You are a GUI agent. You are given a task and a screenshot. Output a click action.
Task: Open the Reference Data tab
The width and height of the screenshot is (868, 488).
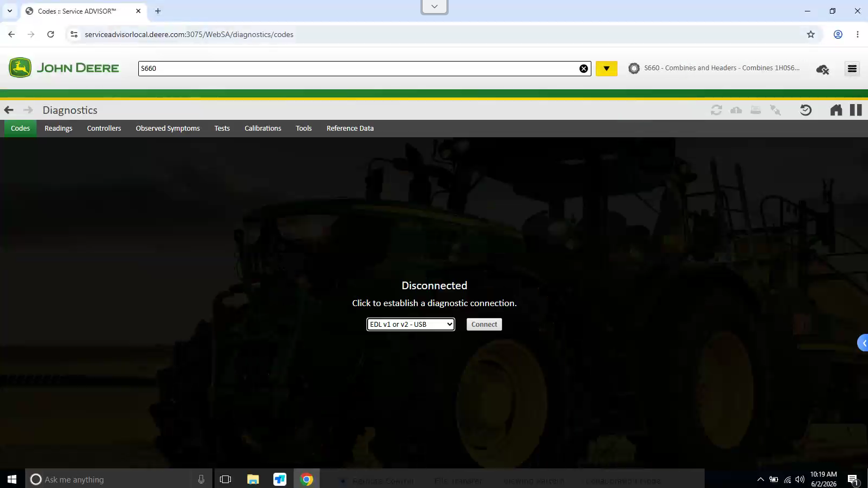(x=350, y=129)
